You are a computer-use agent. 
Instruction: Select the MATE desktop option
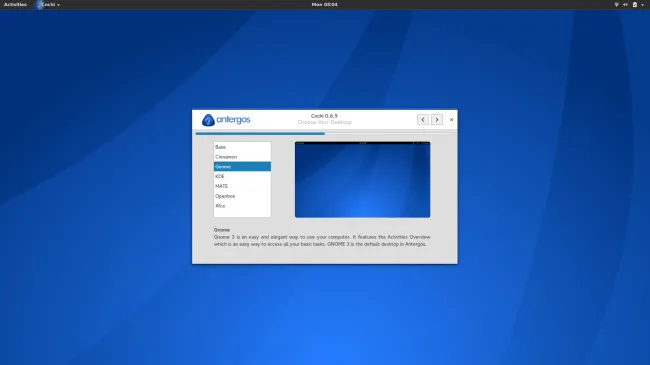tap(242, 186)
